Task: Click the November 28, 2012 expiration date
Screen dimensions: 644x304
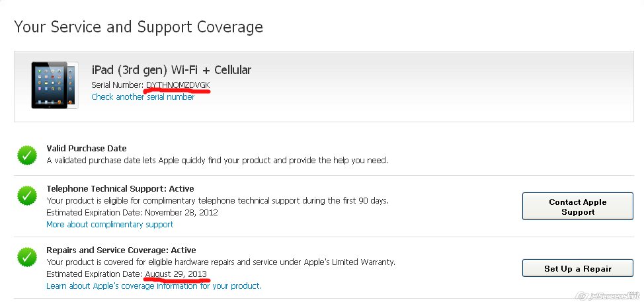Action: [181, 213]
